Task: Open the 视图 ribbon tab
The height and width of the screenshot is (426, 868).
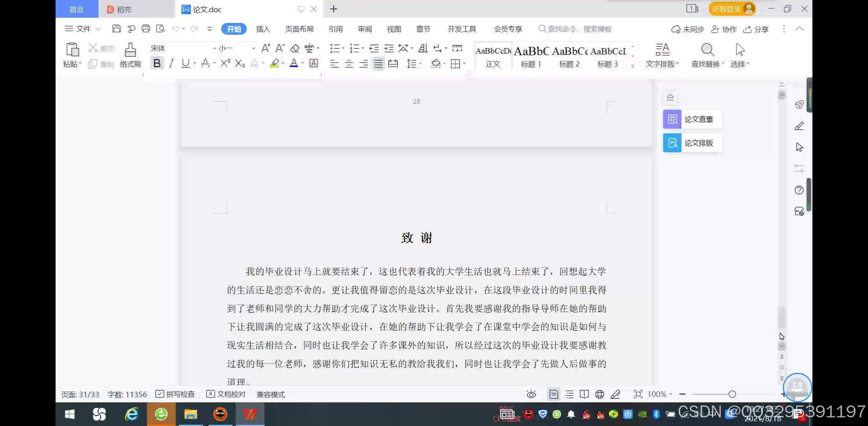Action: [x=394, y=29]
